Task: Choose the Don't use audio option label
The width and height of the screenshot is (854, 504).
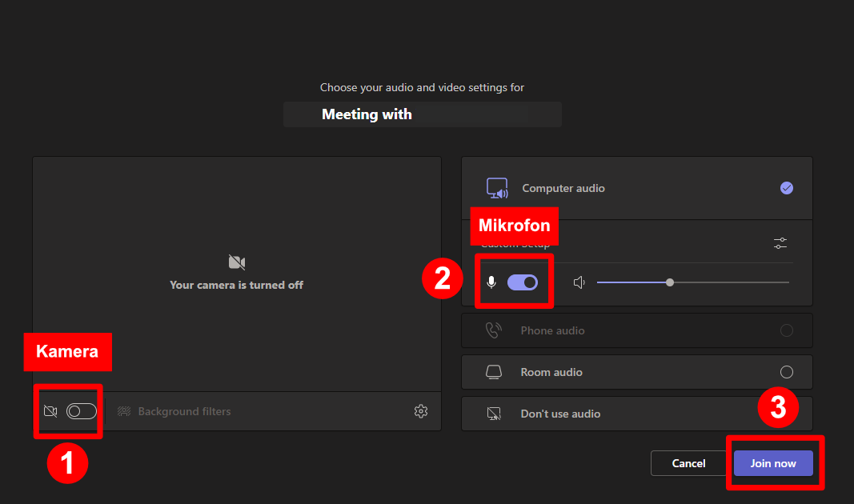Action: 560,414
